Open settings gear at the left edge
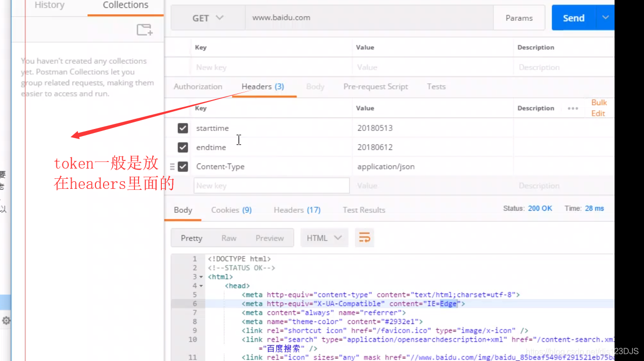Screen dimensions: 644x361 (6, 320)
